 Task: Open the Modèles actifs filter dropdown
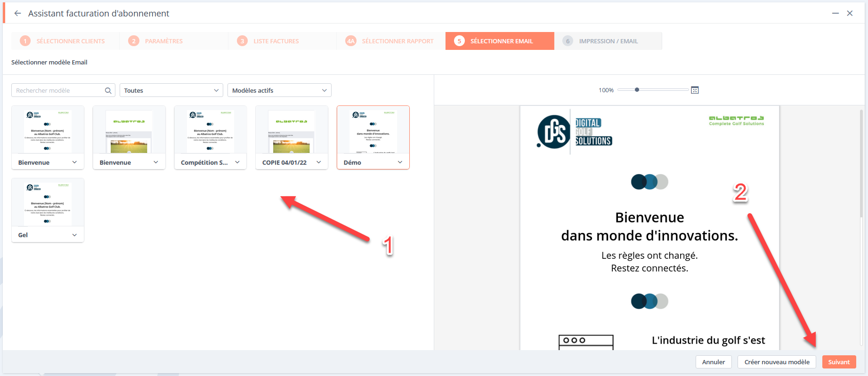click(x=279, y=90)
